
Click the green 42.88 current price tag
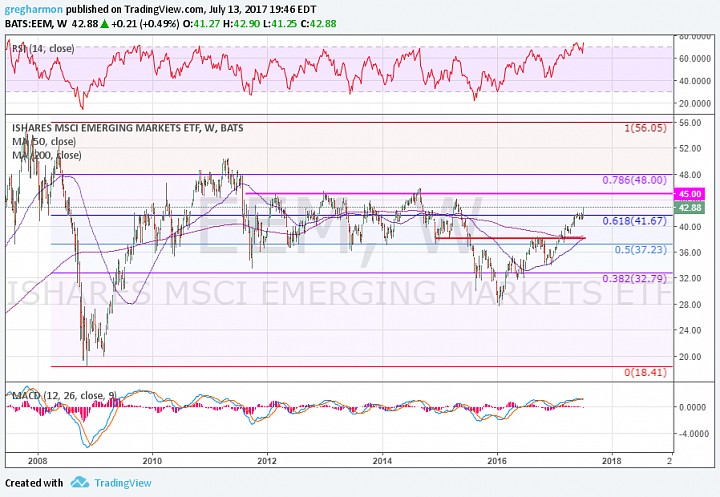click(x=690, y=208)
